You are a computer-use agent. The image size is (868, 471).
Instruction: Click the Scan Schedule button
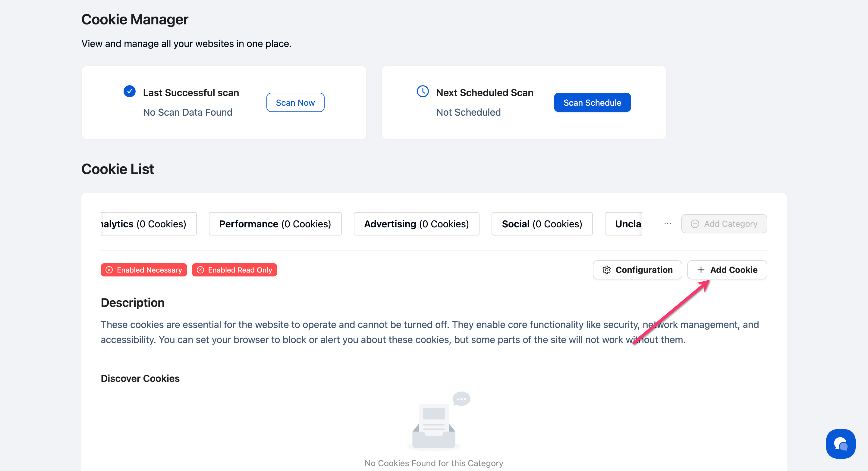592,102
